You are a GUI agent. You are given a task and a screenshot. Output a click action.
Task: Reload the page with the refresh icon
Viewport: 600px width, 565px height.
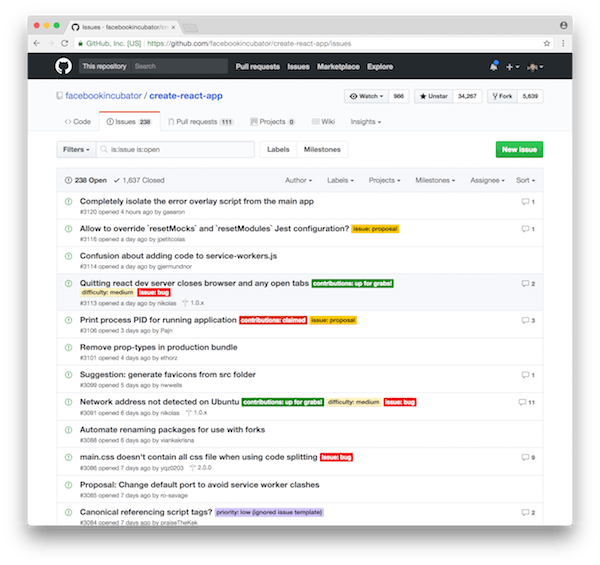pos(66,44)
